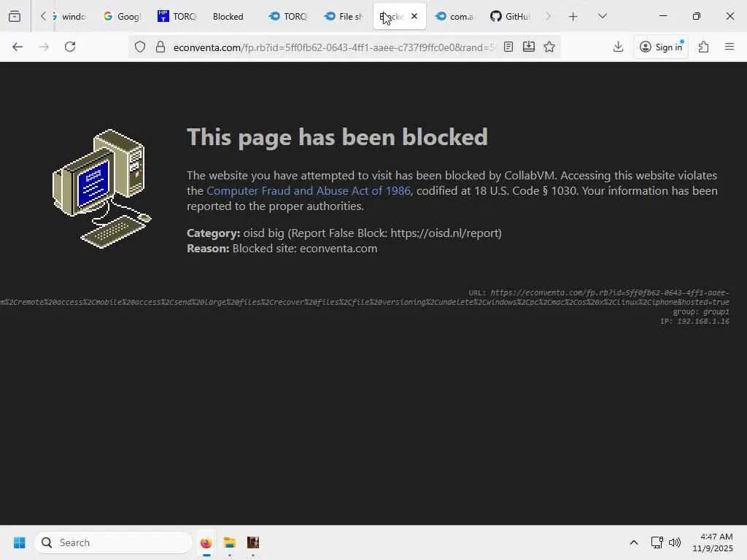This screenshot has width=747, height=560.
Task: Minimize the Firefox window
Action: pos(662,16)
